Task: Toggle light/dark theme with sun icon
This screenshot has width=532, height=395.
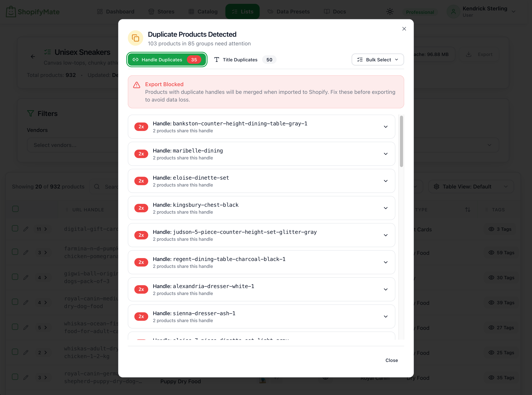Action: click(x=390, y=11)
